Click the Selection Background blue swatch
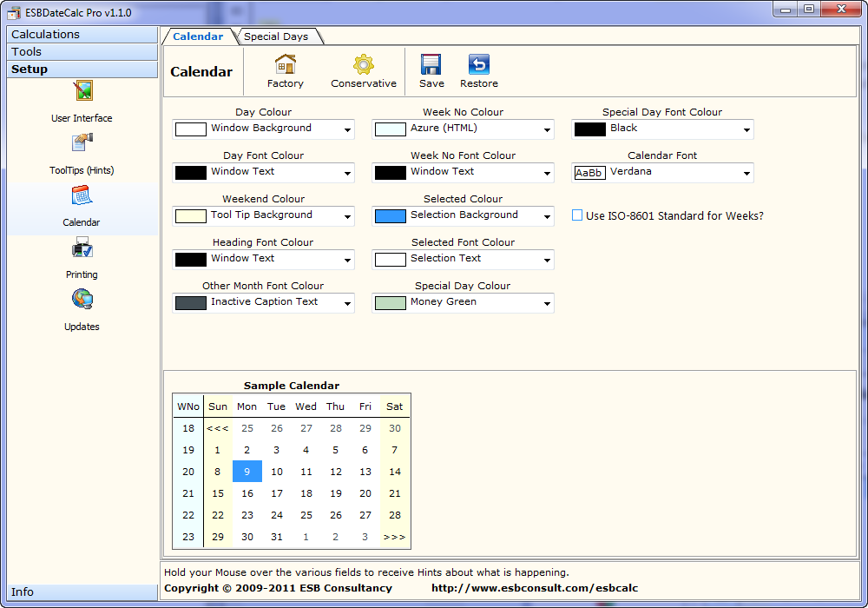 pos(391,216)
